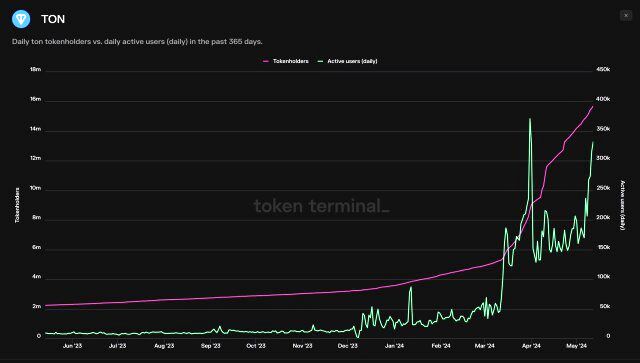Image resolution: width=640 pixels, height=363 pixels.
Task: Click the May '24 x-axis label
Action: (577, 346)
